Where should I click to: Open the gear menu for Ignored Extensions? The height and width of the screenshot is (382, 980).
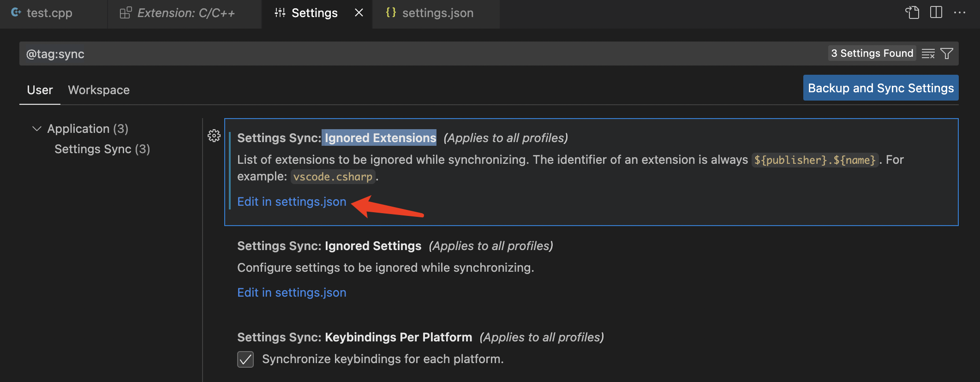214,136
